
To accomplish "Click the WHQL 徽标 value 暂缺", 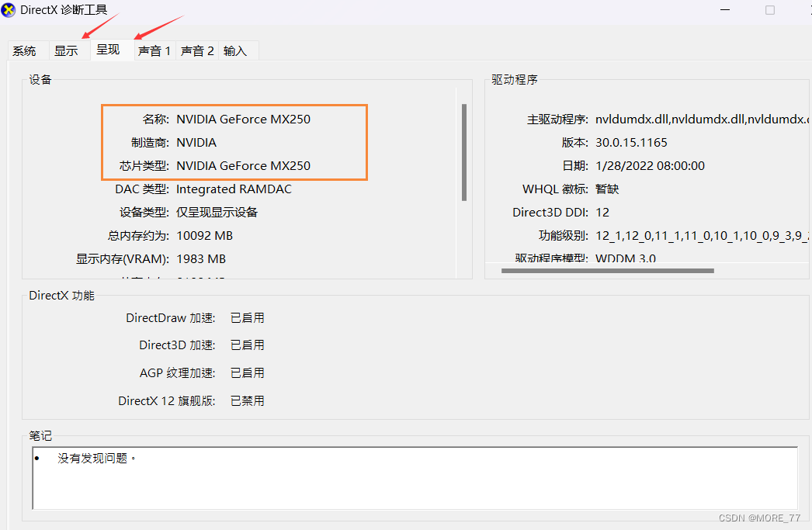I will [x=607, y=189].
